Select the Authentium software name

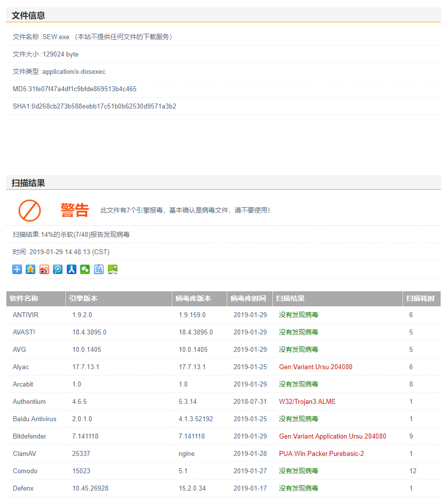tap(29, 401)
